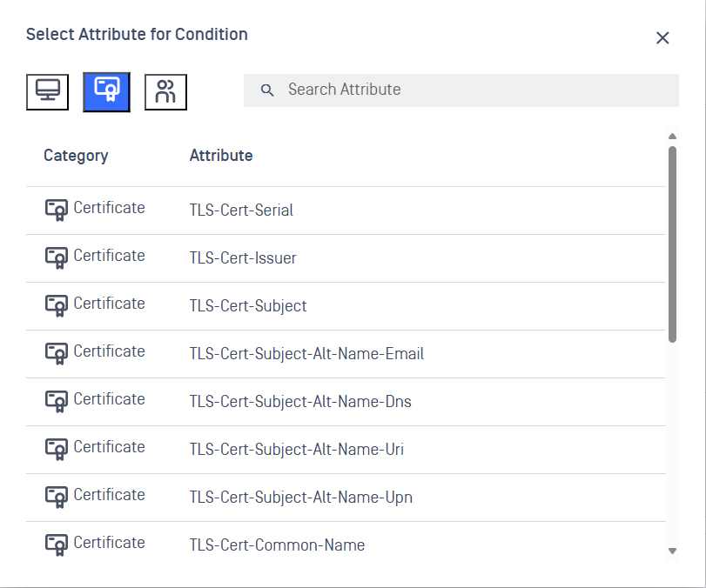Select the users/identity attribute filter icon
This screenshot has width=706, height=588.
pos(165,91)
